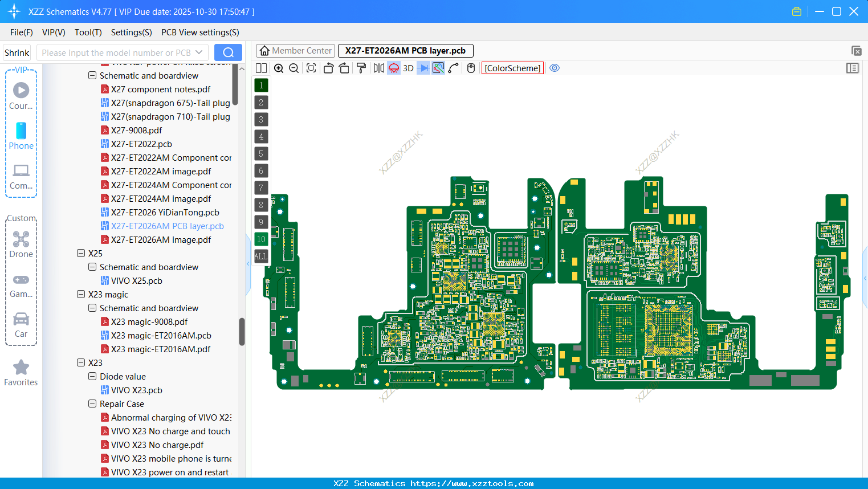The image size is (868, 489).
Task: Click the split-view layout icon
Action: 261,68
